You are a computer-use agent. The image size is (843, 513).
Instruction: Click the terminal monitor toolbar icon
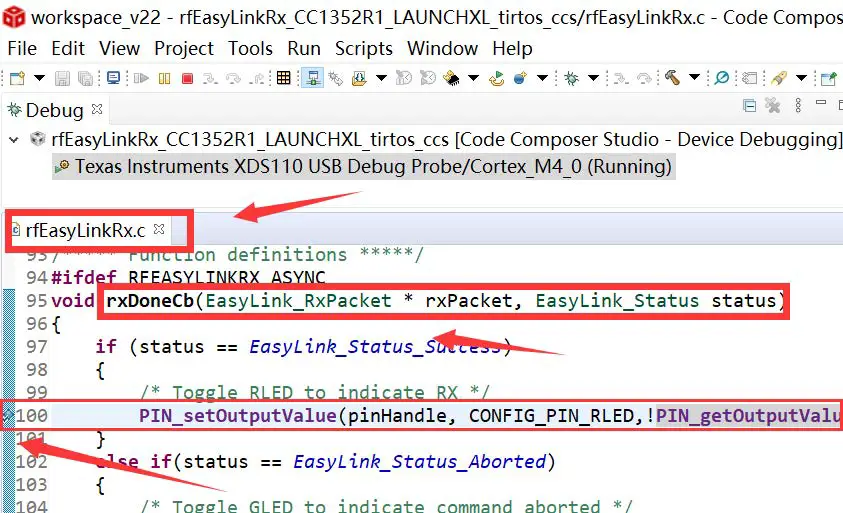(x=113, y=79)
